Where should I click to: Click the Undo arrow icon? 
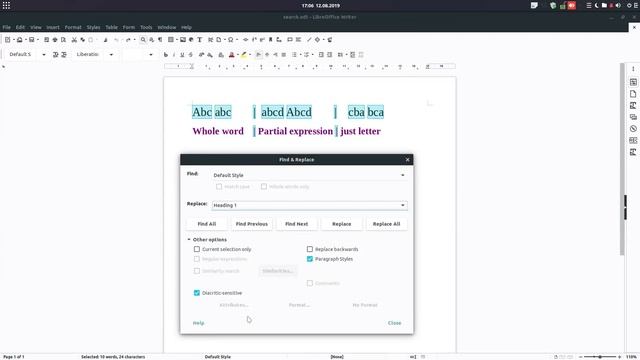point(116,40)
